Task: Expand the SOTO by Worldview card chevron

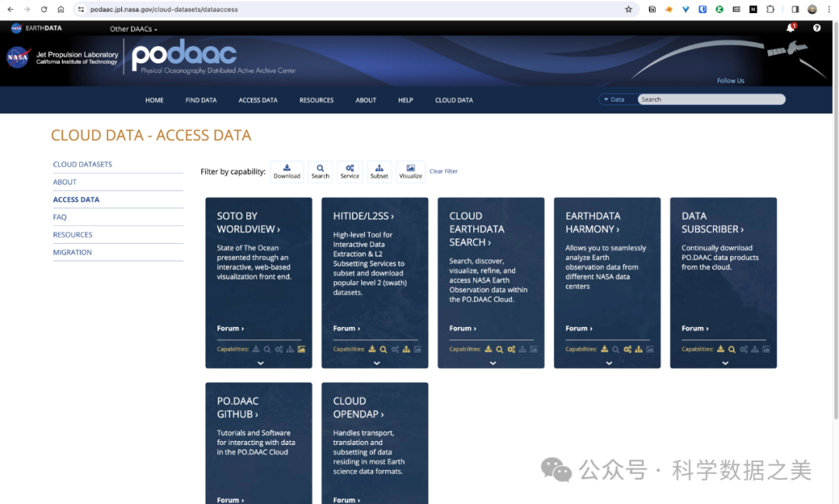Action: pyautogui.click(x=260, y=363)
